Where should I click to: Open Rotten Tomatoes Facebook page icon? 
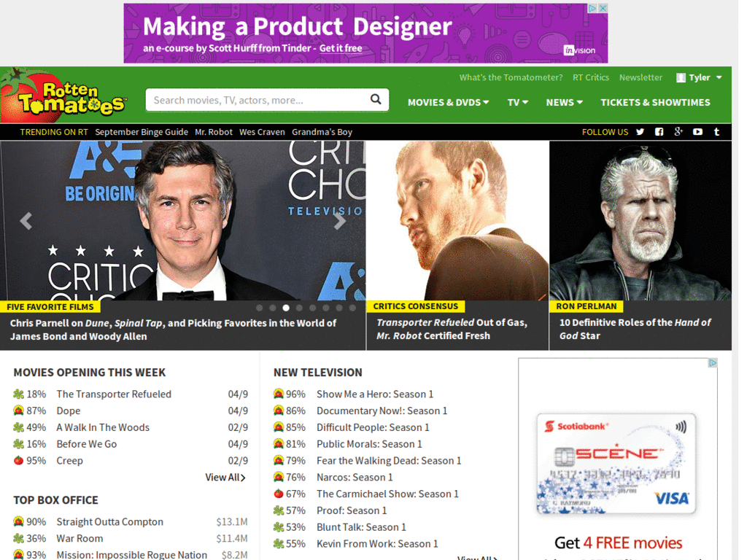(659, 132)
